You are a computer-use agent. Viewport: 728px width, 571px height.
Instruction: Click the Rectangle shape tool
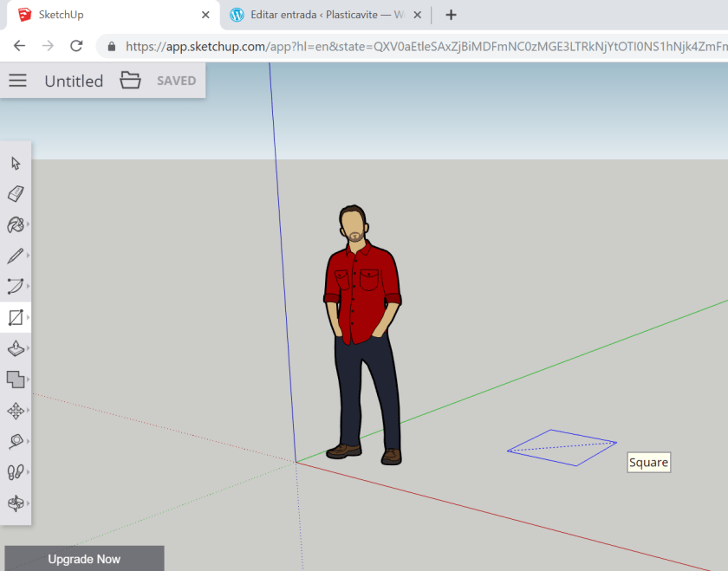tap(16, 317)
